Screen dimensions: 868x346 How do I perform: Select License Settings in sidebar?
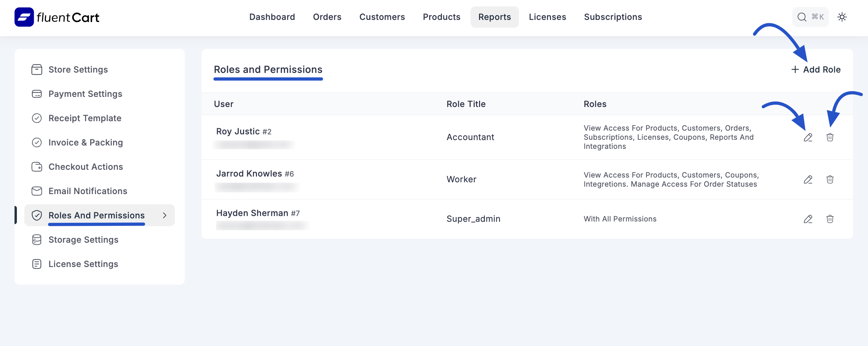point(83,264)
